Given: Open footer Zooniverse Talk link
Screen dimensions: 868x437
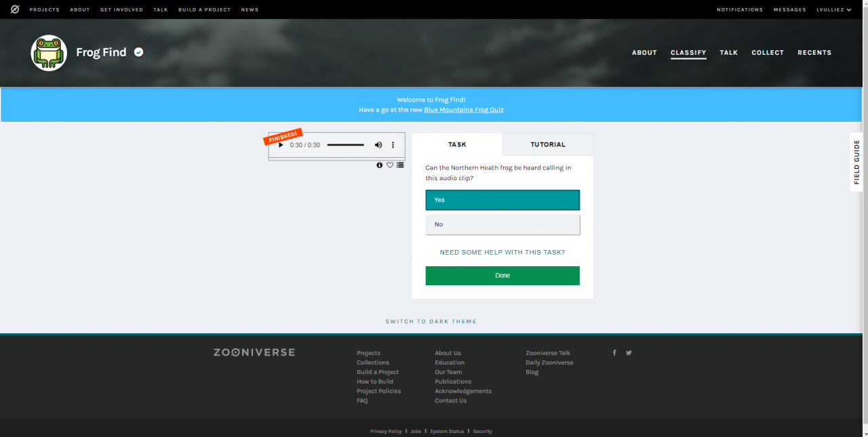Looking at the screenshot, I should (x=548, y=353).
